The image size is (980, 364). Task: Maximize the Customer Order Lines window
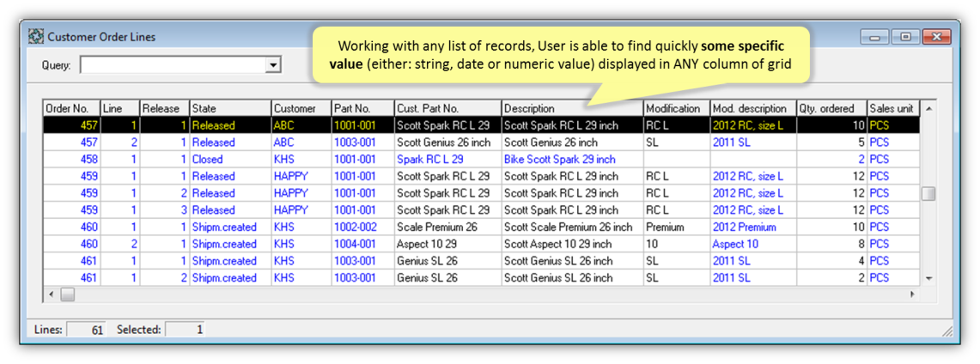[x=905, y=37]
